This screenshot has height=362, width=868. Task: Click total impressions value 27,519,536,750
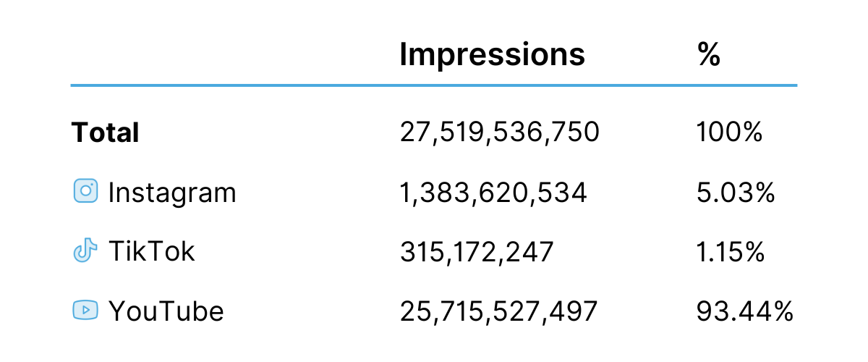click(x=499, y=132)
